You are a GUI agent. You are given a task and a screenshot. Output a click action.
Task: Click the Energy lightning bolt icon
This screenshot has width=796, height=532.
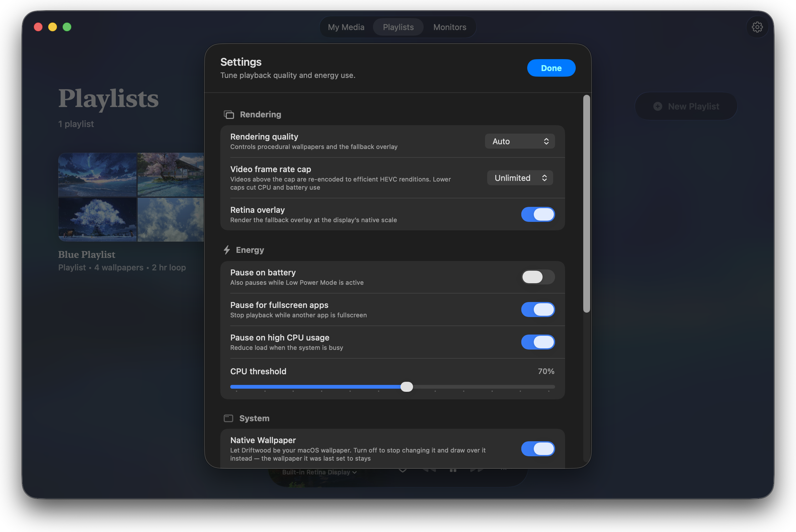(227, 250)
